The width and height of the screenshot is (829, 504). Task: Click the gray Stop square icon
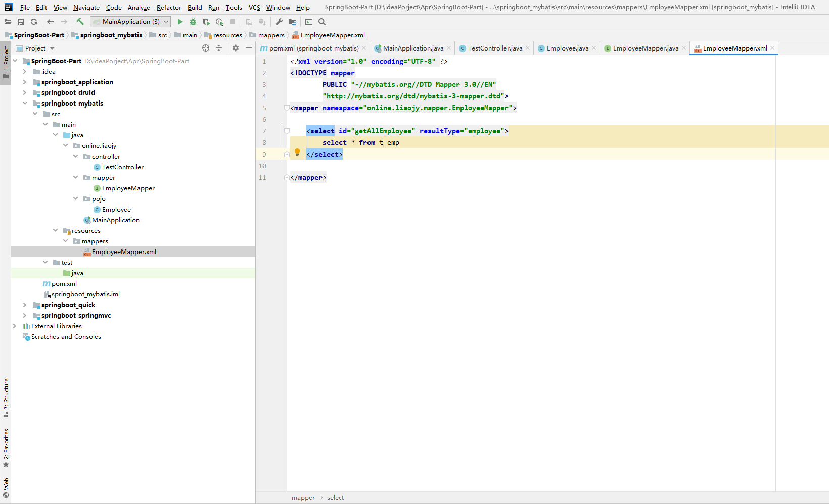pyautogui.click(x=233, y=22)
